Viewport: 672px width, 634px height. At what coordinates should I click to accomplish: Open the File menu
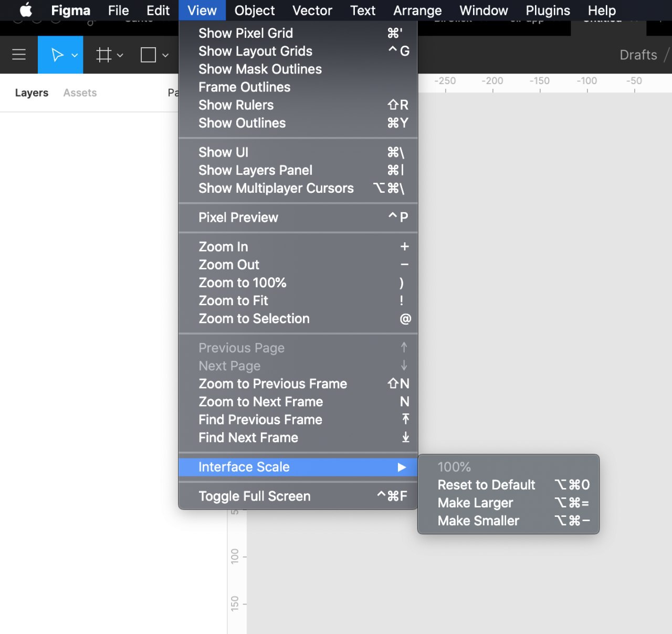[x=118, y=11]
